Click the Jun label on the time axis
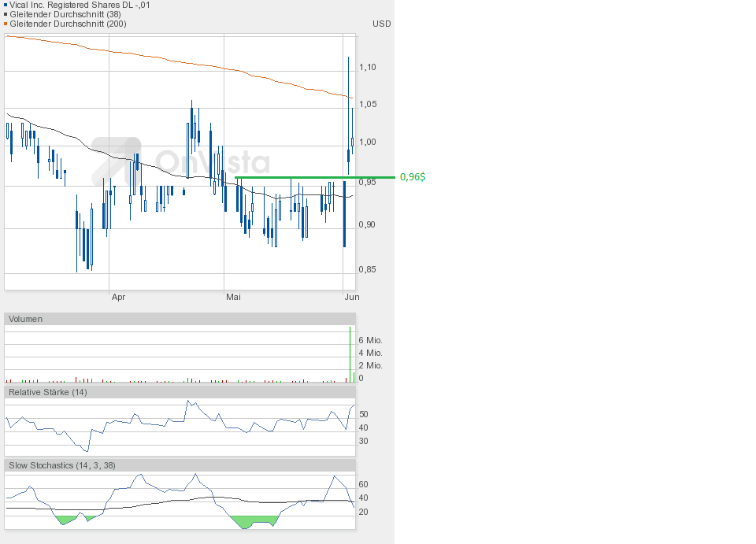The image size is (756, 544). tap(351, 297)
